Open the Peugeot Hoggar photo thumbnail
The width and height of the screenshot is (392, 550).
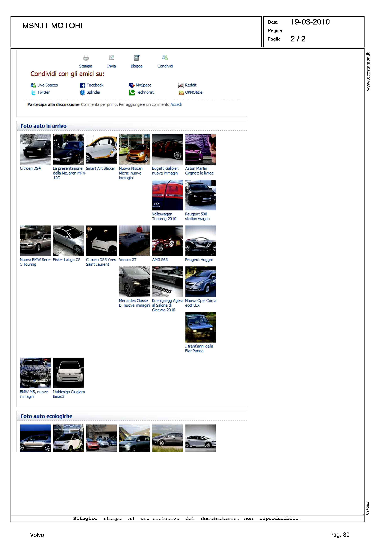pos(201,241)
